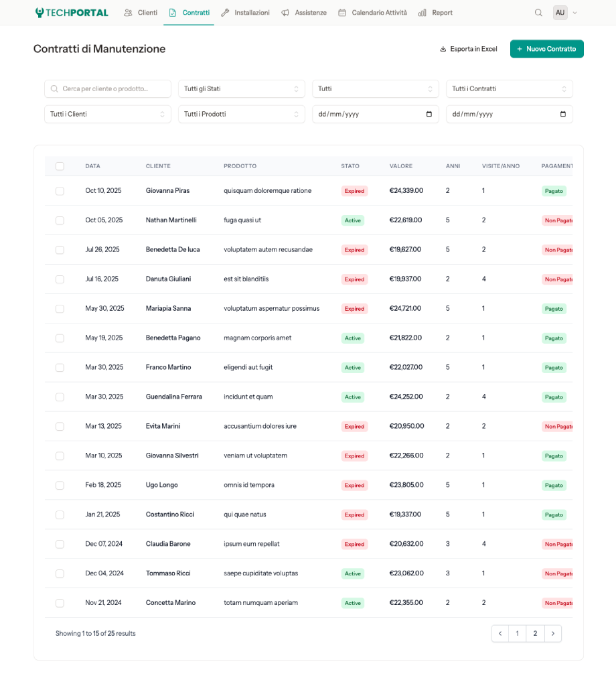
Task: Open calendar picker on second date field
Action: pos(563,114)
